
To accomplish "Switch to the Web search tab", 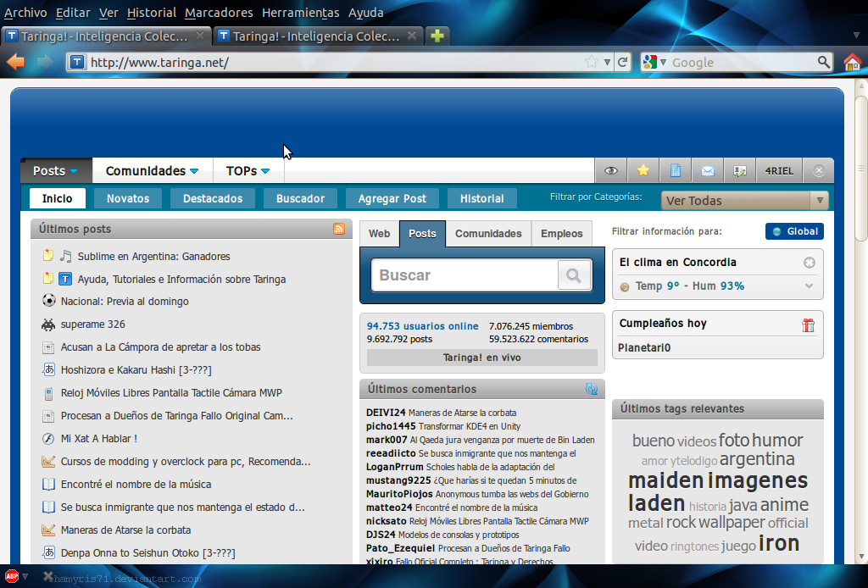I will tap(379, 234).
